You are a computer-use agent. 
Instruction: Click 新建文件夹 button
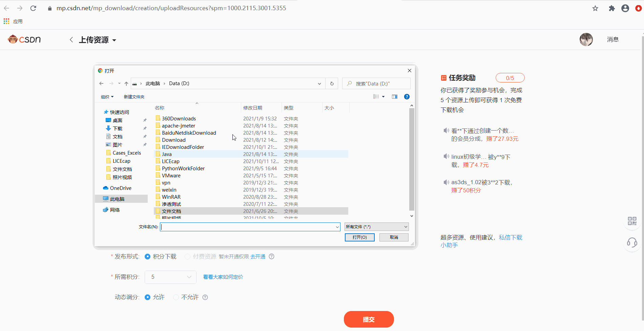click(134, 97)
